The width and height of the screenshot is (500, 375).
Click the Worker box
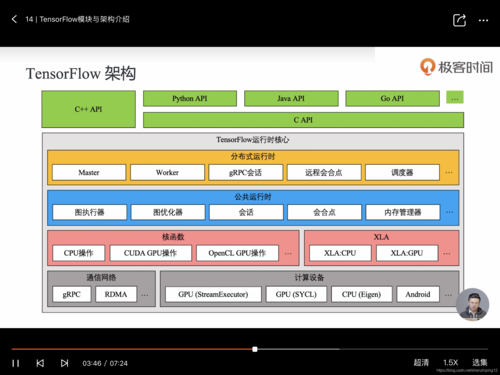167,172
